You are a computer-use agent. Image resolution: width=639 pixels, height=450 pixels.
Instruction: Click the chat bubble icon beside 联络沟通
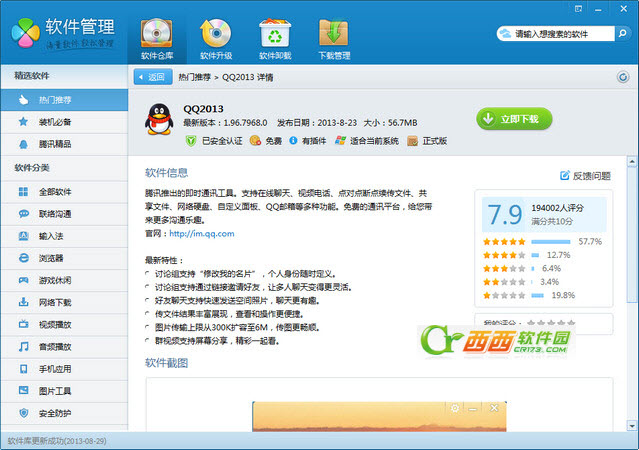24,214
